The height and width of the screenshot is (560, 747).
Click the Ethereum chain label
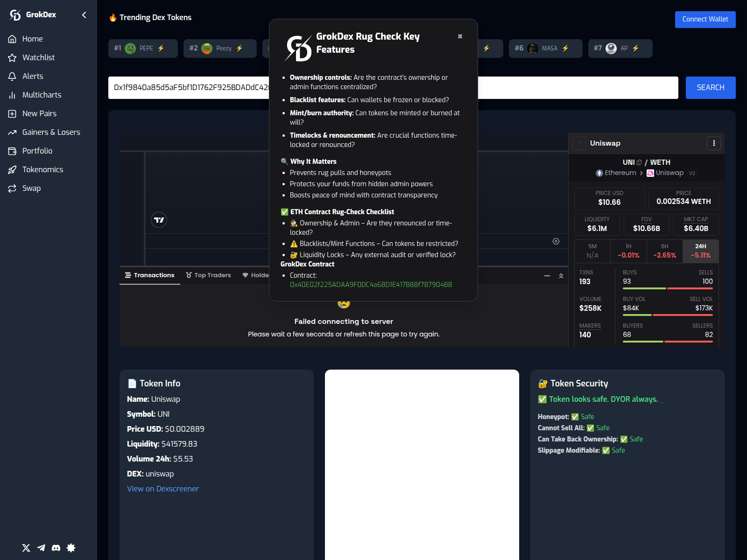click(x=616, y=173)
